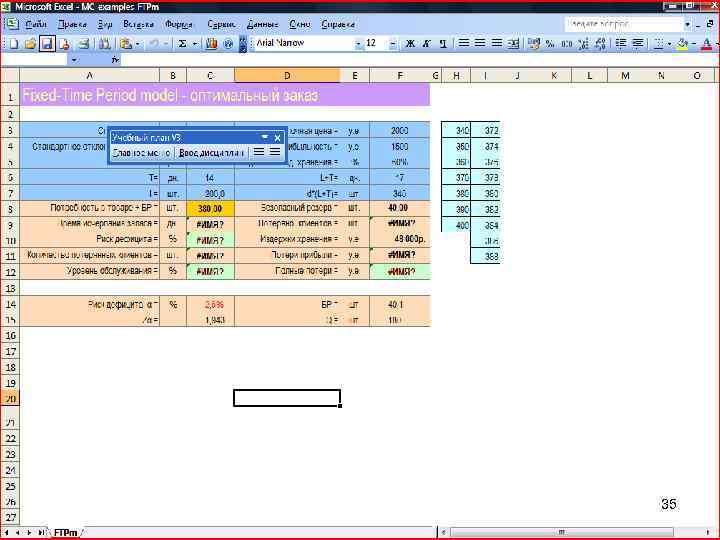Click the Print Preview / Research icon

click(105, 44)
